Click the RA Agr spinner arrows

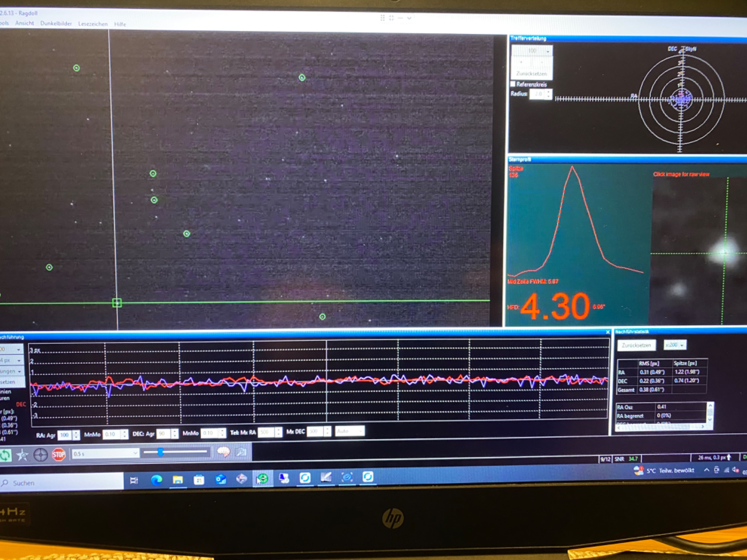(x=76, y=435)
